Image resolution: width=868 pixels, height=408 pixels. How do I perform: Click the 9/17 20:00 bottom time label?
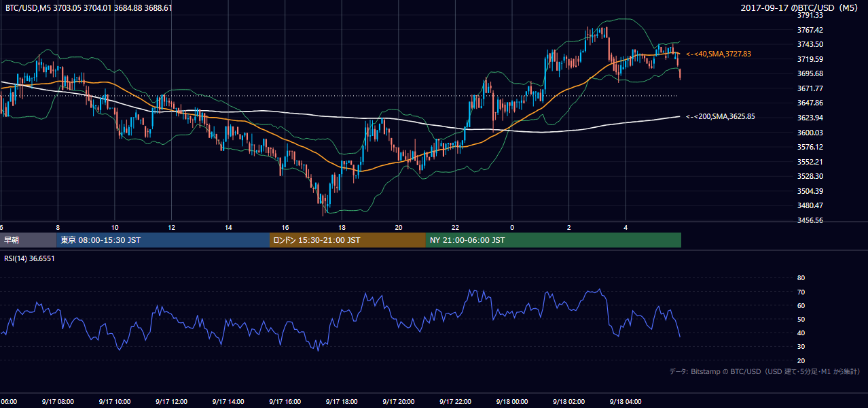coord(398,401)
